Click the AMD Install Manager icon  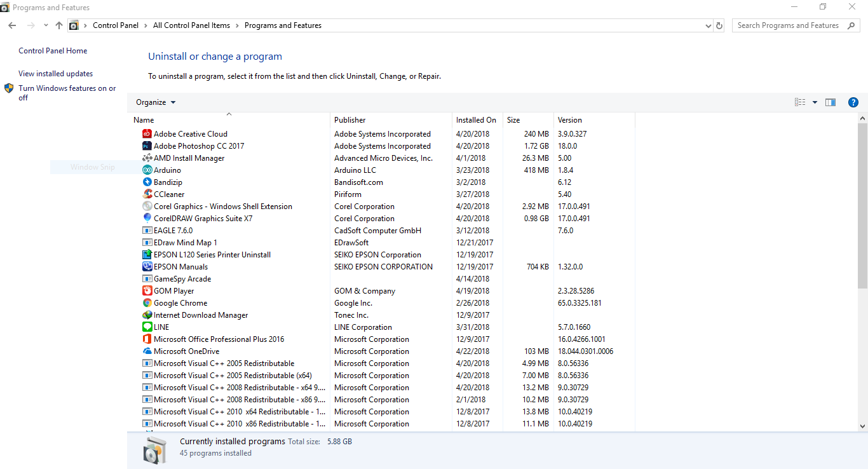point(147,158)
